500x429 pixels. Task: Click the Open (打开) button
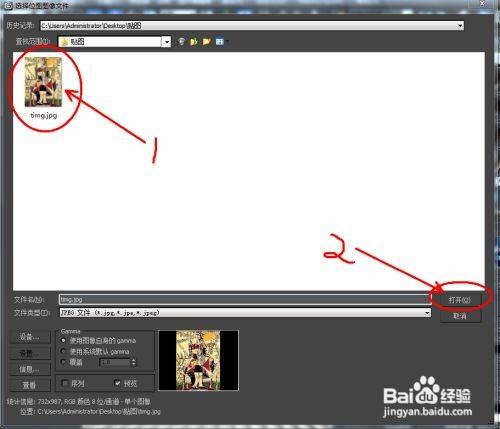(x=460, y=300)
